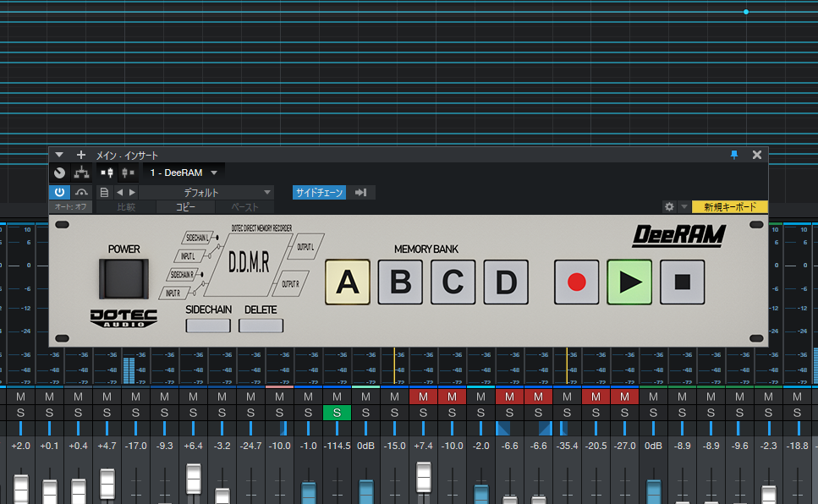Go to the next preset arrow
The image size is (818, 504).
point(133,193)
